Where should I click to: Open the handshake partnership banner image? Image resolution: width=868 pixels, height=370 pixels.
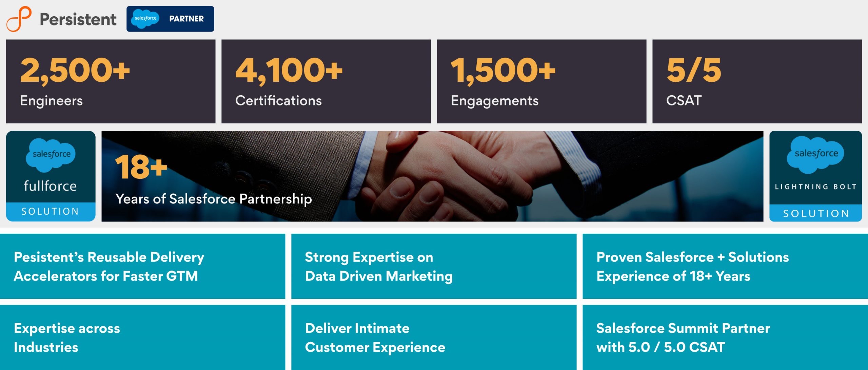(x=432, y=176)
